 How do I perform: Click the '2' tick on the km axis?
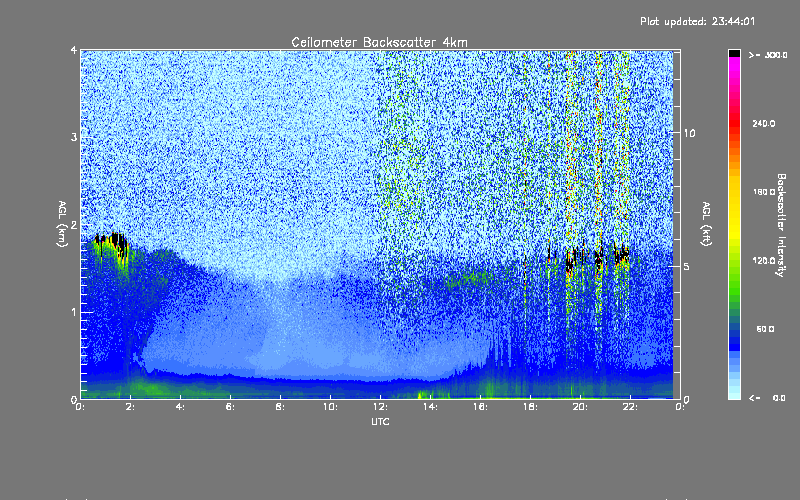point(74,225)
